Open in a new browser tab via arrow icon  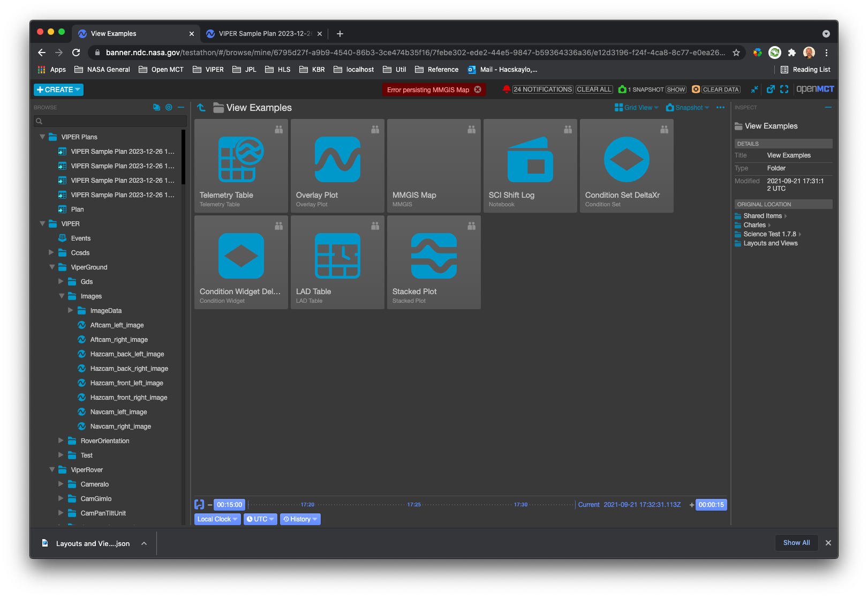[770, 89]
